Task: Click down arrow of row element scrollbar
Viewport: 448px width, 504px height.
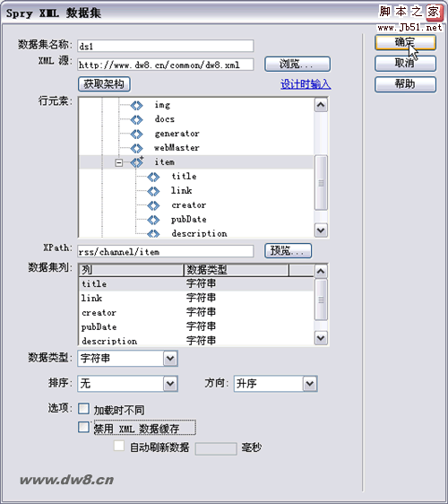Action: pos(321,230)
